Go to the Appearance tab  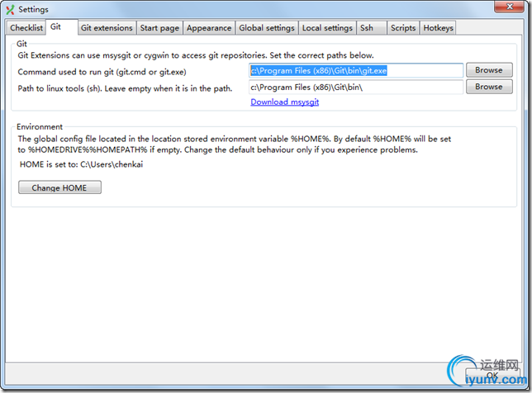pos(209,28)
